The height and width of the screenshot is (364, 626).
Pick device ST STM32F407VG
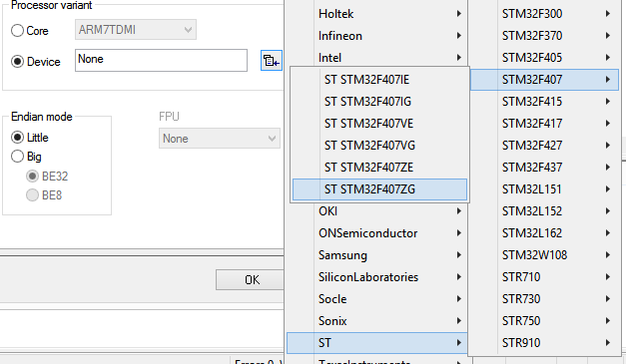coord(379,146)
